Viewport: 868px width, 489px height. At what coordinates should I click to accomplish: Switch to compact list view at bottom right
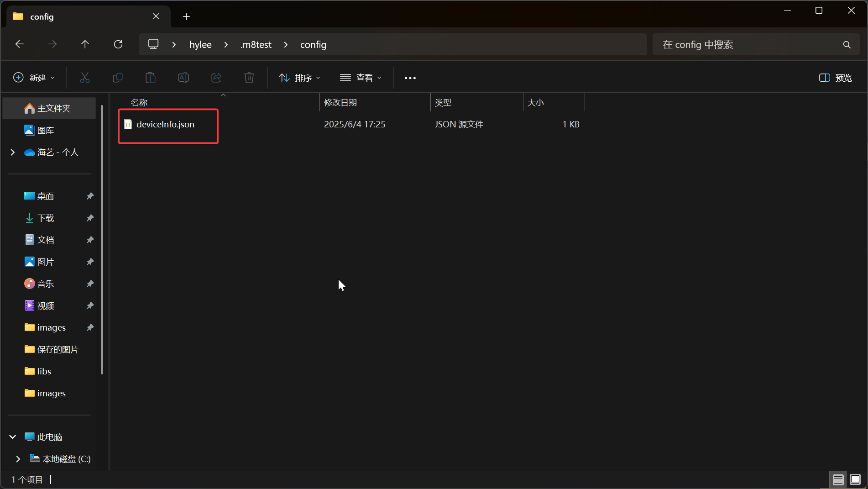(838, 479)
